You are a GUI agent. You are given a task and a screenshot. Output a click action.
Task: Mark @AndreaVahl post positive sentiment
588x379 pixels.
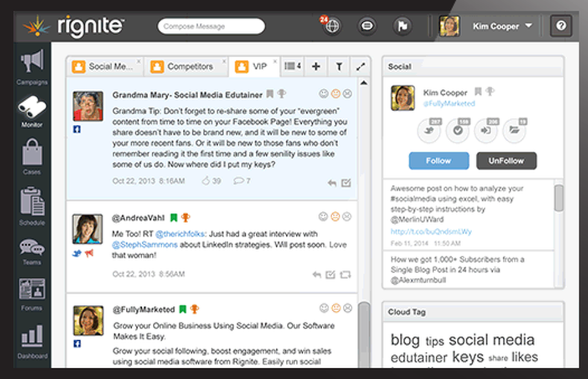coord(323,217)
